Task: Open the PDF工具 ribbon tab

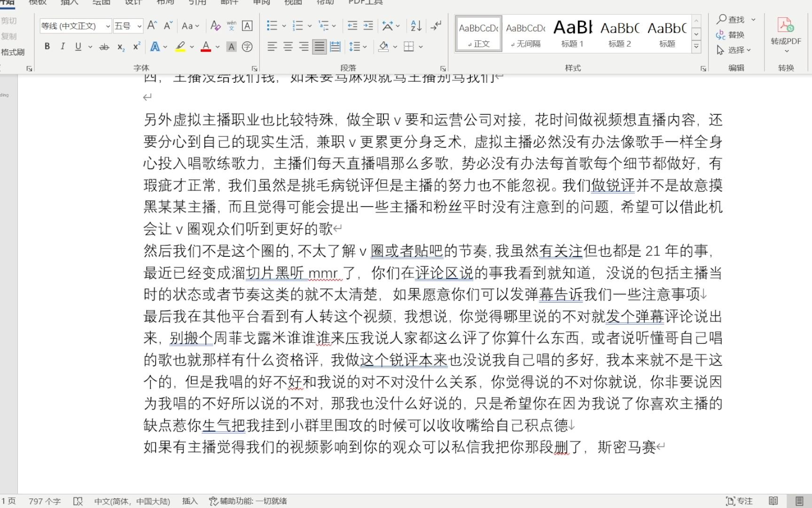Action: pyautogui.click(x=366, y=2)
